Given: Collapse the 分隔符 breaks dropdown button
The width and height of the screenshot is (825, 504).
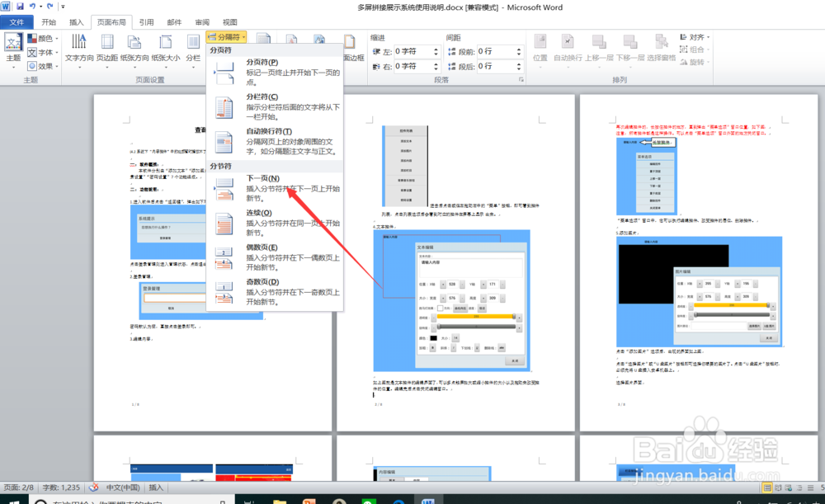Looking at the screenshot, I should pos(226,37).
